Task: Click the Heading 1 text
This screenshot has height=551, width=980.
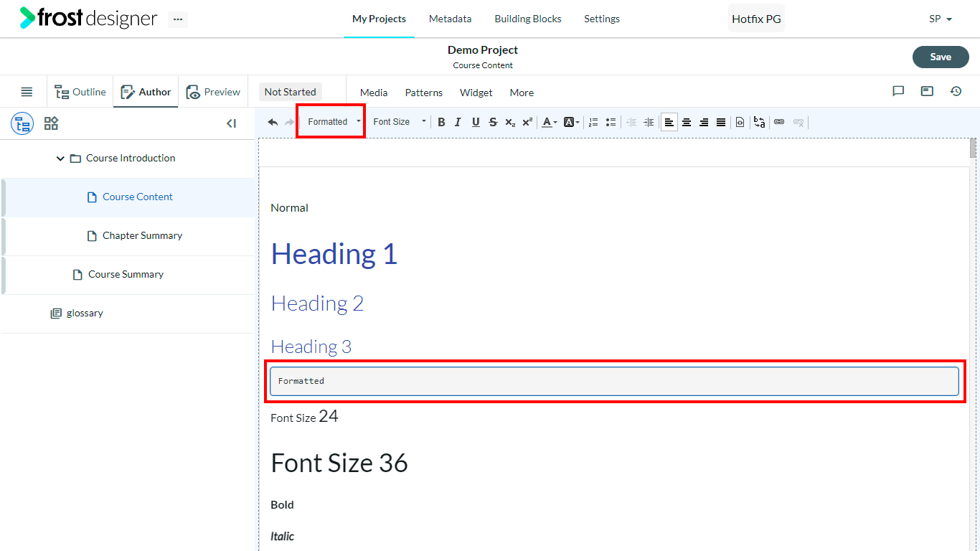Action: [334, 254]
